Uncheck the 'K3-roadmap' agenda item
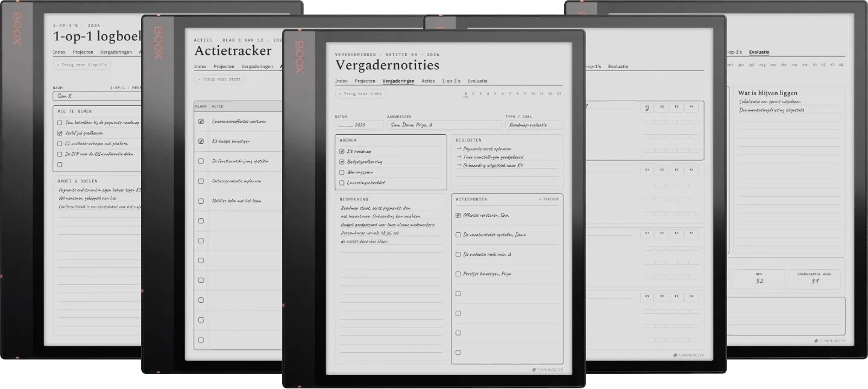Image resolution: width=868 pixels, height=389 pixels. tap(342, 152)
